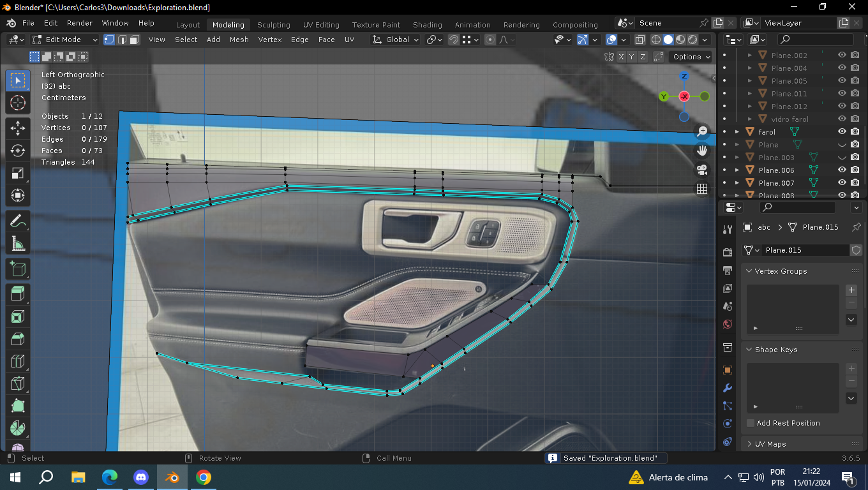Open the Modifiers wrench properties tab

[x=728, y=388]
